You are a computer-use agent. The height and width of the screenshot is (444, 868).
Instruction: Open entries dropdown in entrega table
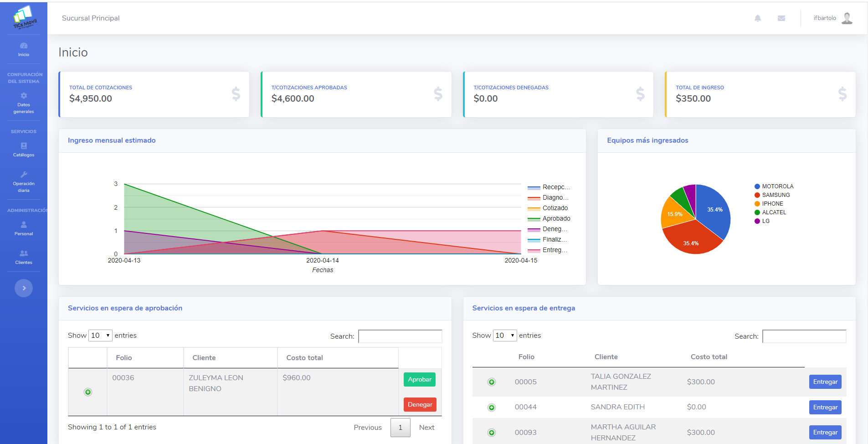pyautogui.click(x=505, y=336)
